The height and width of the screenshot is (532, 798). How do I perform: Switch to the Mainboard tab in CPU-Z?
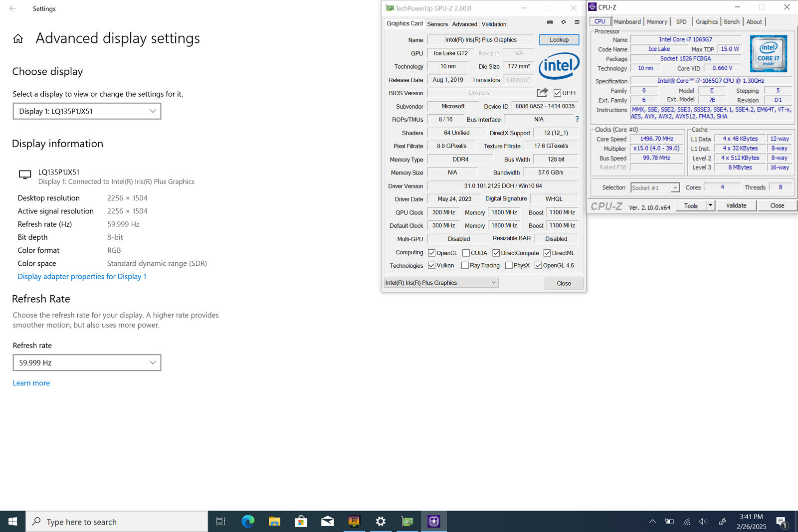(627, 21)
